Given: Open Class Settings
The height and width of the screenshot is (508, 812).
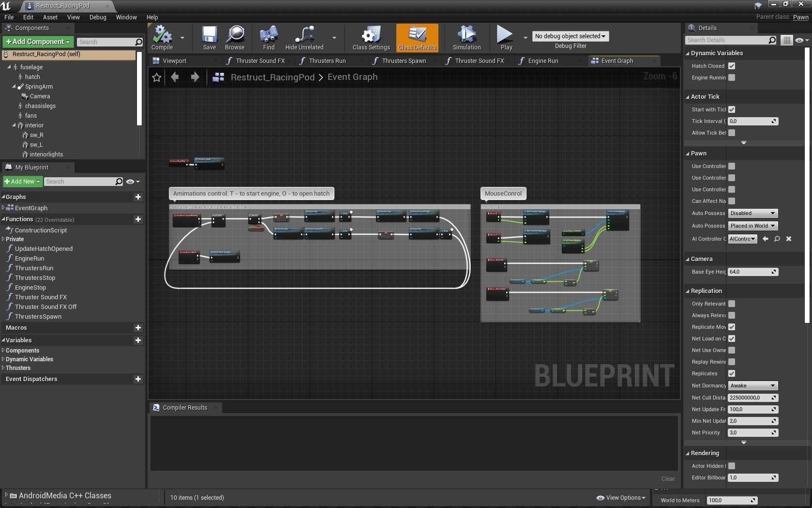Looking at the screenshot, I should [371, 38].
